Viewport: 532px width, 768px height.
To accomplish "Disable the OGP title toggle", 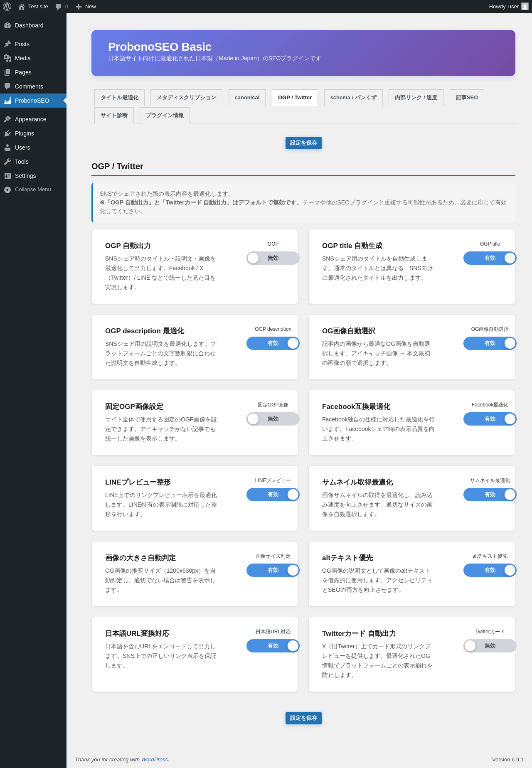I will click(x=490, y=258).
